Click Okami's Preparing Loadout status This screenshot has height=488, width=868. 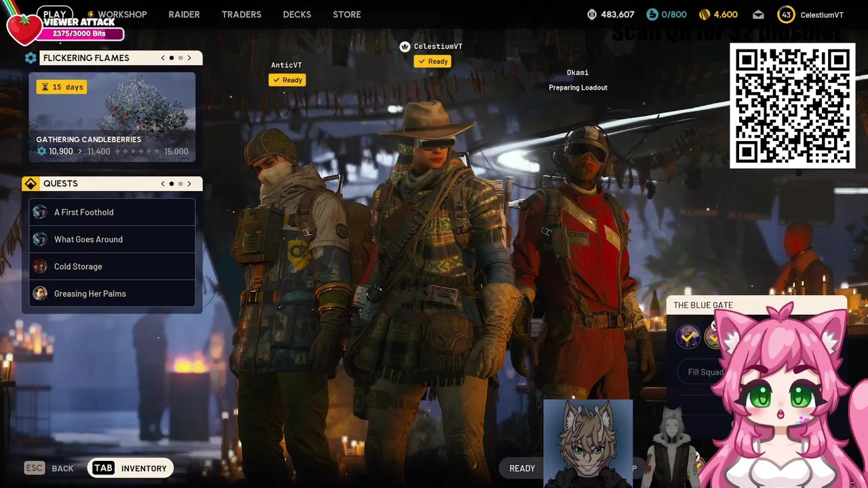[578, 87]
